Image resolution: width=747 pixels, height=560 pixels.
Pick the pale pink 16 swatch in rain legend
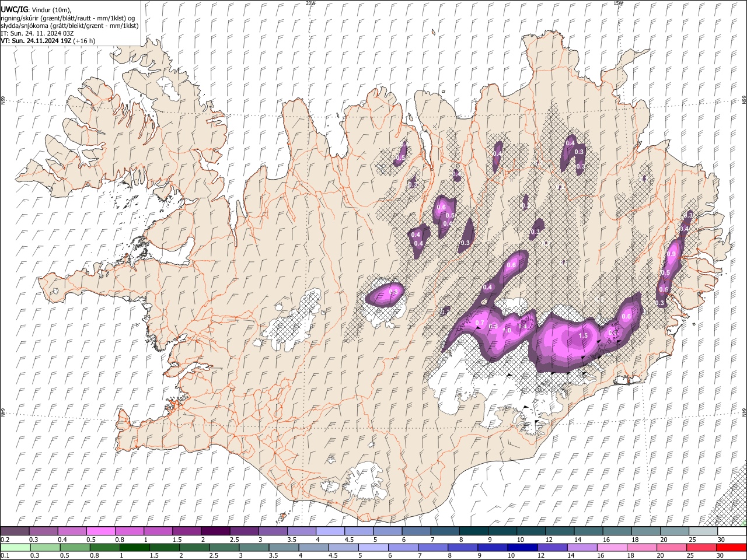611,547
